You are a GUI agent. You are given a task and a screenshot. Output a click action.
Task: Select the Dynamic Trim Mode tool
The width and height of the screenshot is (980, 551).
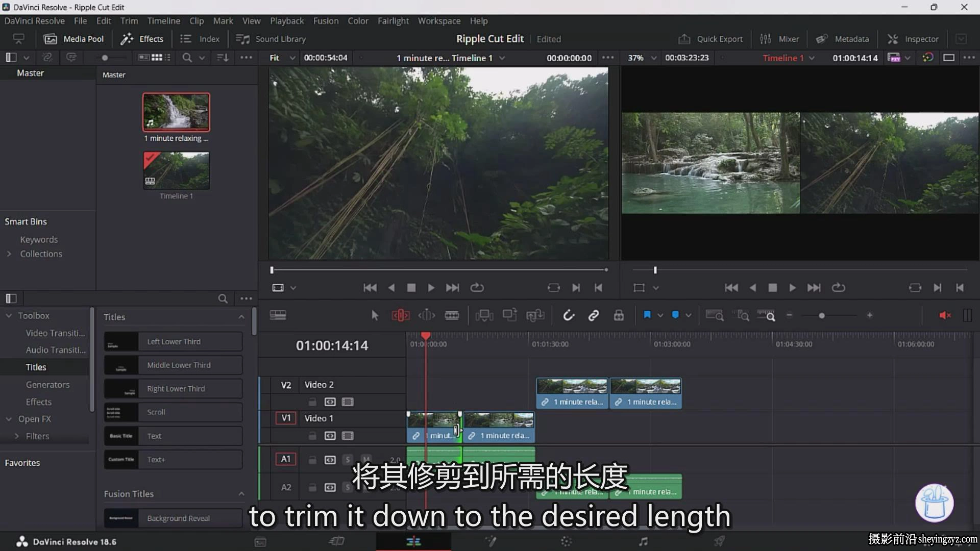427,316
